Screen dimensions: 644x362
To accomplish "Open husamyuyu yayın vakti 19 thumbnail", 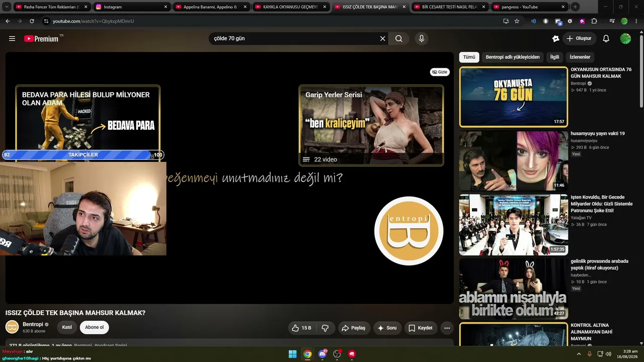I will tap(513, 161).
